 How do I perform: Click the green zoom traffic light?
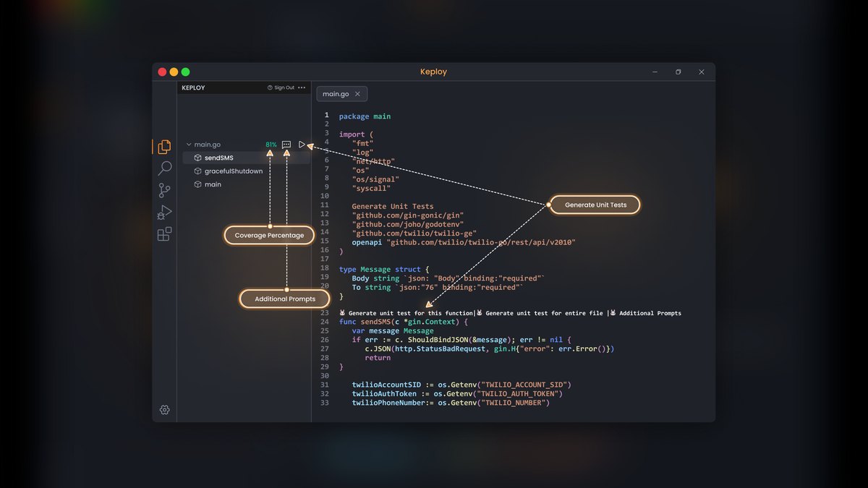[x=185, y=72]
